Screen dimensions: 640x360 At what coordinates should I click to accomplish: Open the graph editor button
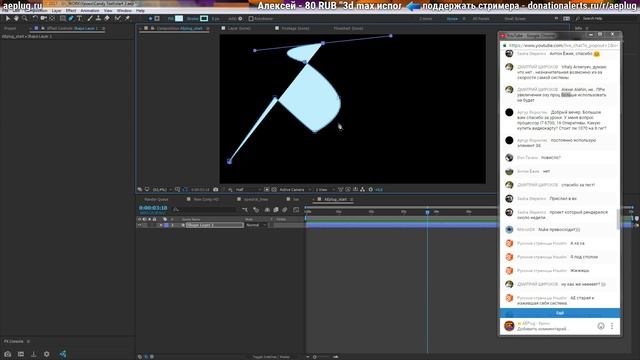coord(296,210)
